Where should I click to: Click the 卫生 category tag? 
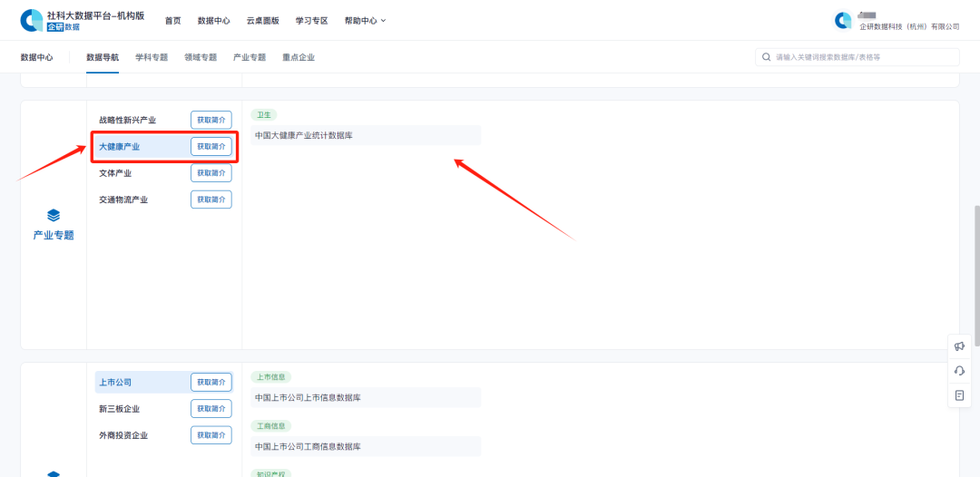pos(264,115)
